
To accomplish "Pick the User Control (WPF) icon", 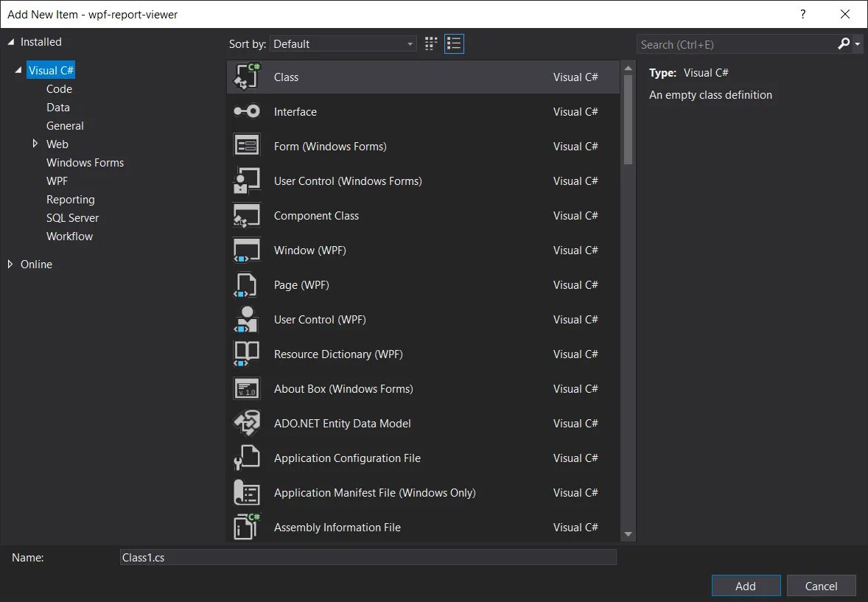I will (247, 320).
